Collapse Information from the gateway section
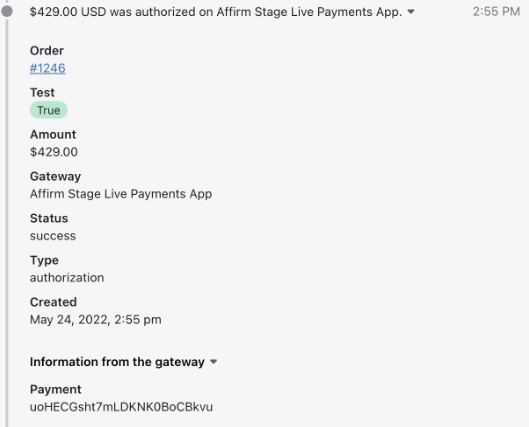The image size is (529, 427). [213, 362]
